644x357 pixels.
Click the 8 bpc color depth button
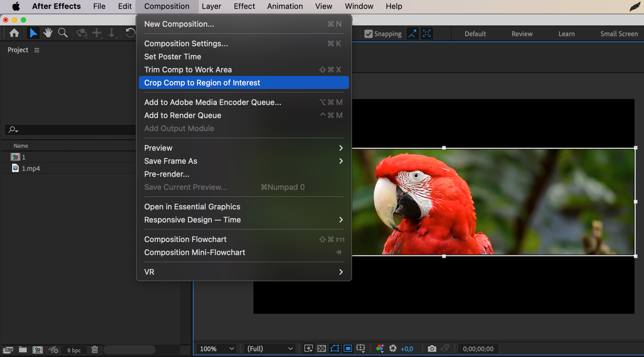(74, 350)
